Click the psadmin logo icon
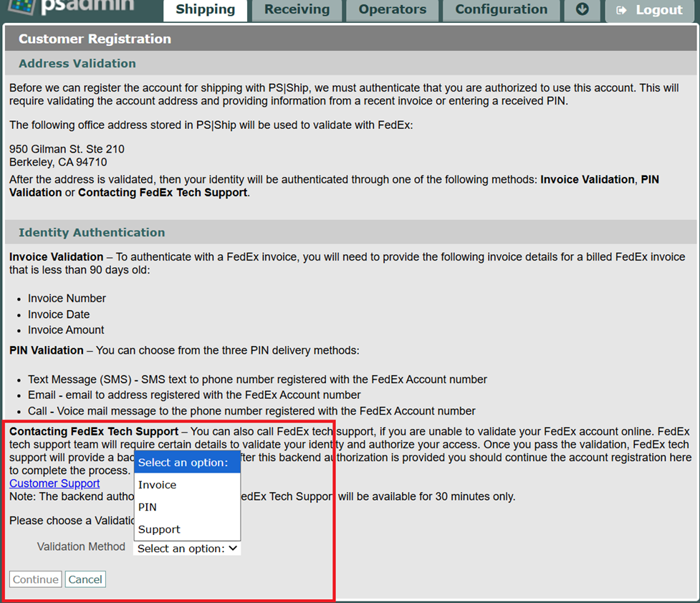 22,6
